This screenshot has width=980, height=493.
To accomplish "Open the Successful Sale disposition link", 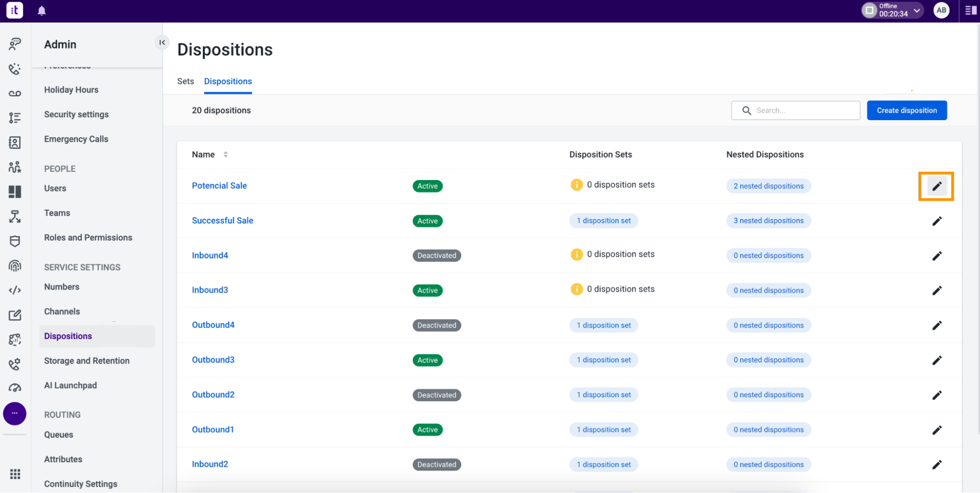I will [223, 221].
